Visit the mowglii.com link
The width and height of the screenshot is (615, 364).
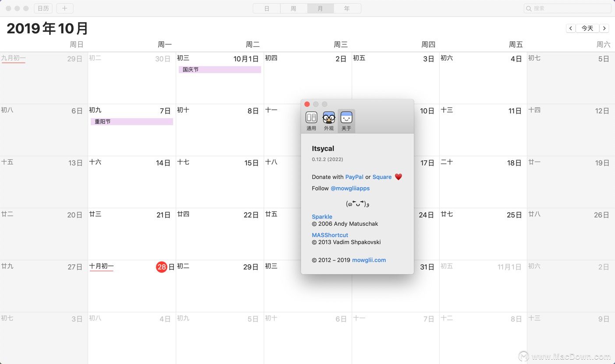click(x=369, y=260)
